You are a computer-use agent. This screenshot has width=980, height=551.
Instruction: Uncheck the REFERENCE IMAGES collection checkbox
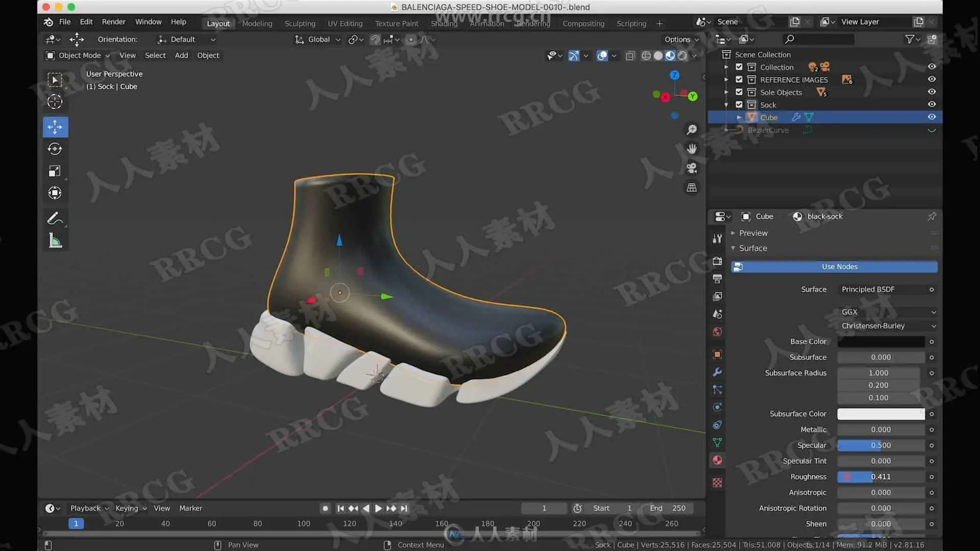[739, 80]
